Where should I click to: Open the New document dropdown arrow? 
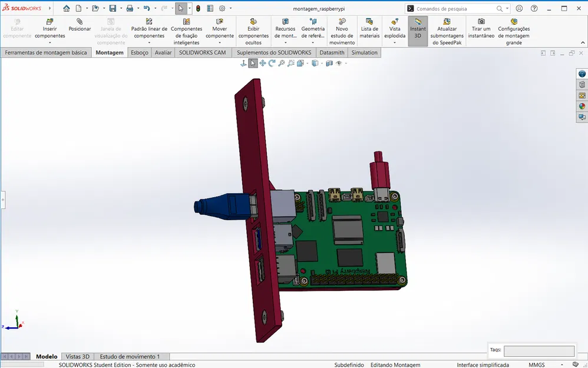87,8
